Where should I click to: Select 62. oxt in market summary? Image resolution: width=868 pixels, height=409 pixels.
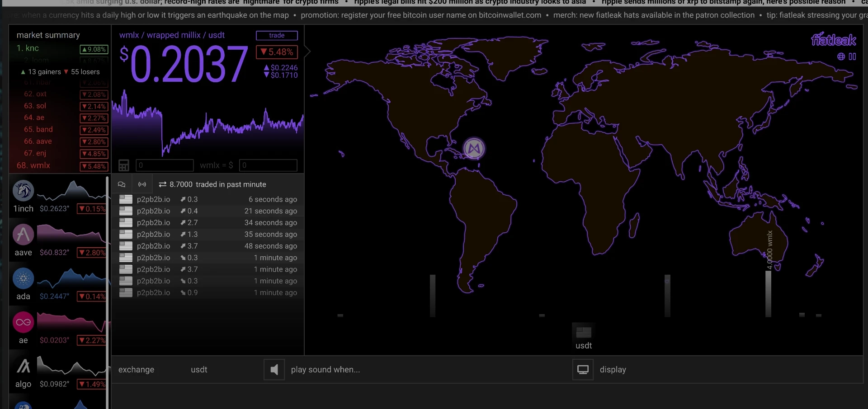coord(35,94)
